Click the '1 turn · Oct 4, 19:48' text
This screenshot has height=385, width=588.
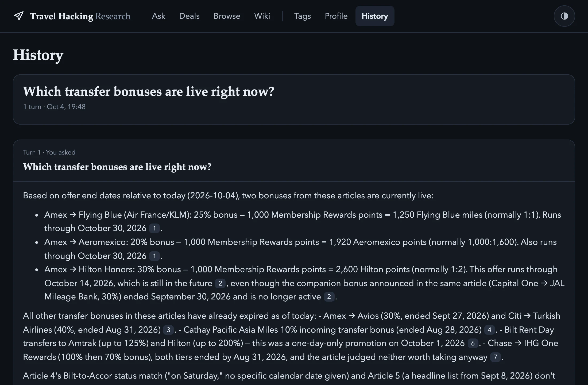tap(54, 107)
